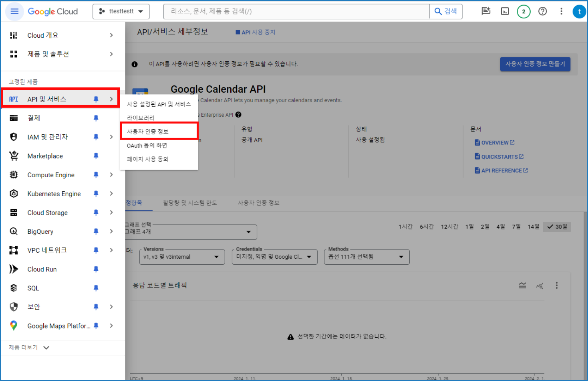Click the resource search input field
588x381 pixels.
(x=296, y=12)
